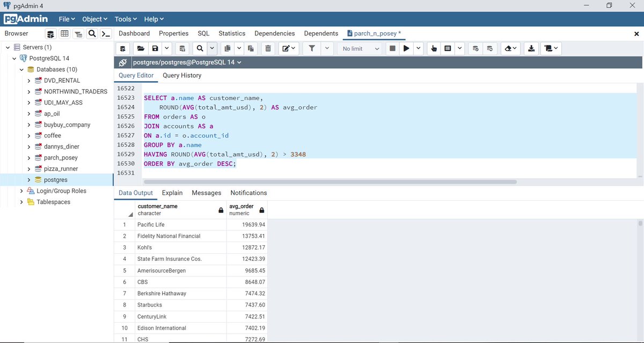Open Macros dropdown in query toolbar
This screenshot has height=343, width=644.
point(551,48)
